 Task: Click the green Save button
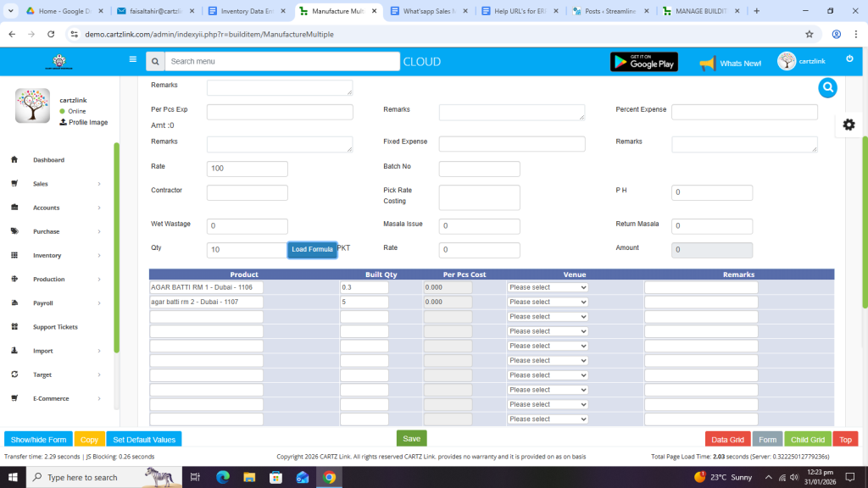point(411,439)
